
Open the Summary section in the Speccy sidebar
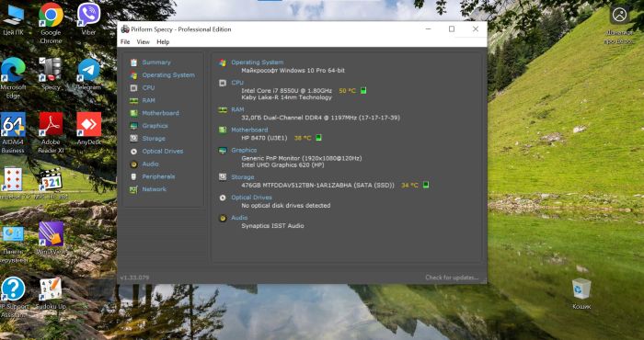(x=156, y=62)
